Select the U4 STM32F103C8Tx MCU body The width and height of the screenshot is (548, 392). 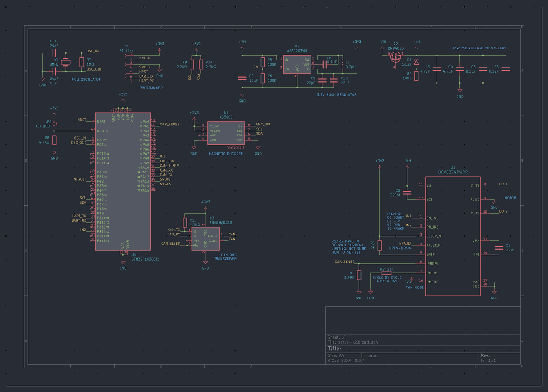click(123, 181)
